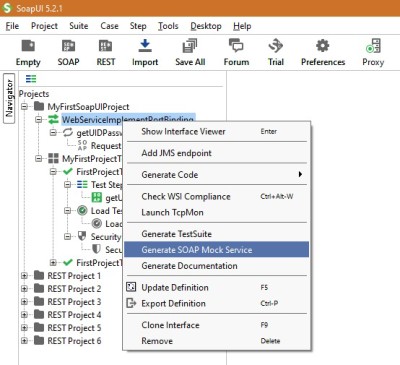Click the MyFirstProject test suite grid icon
Viewport: 400px width, 365px height.
click(x=53, y=158)
